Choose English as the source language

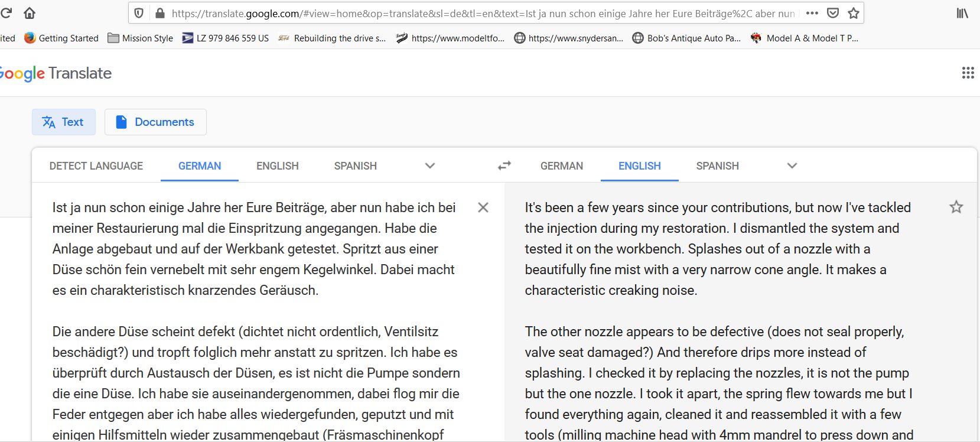pyautogui.click(x=277, y=166)
